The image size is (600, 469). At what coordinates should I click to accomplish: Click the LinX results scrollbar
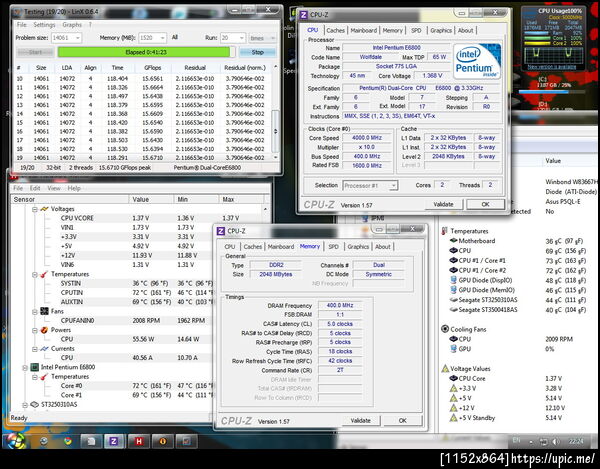click(275, 112)
